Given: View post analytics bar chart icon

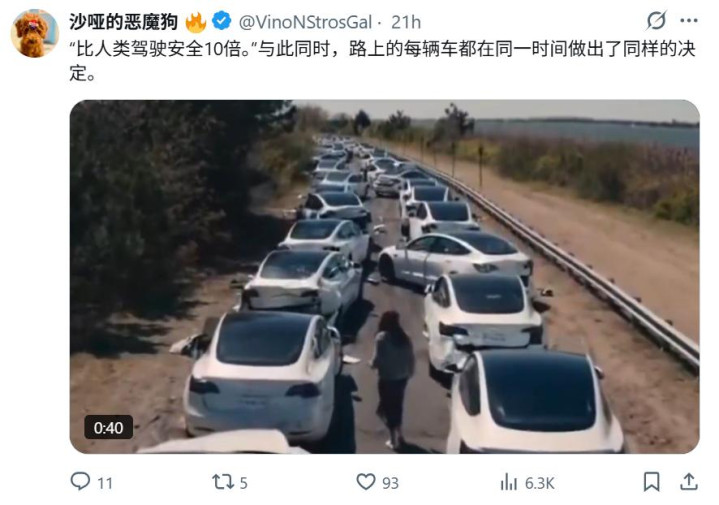Looking at the screenshot, I should pos(509,482).
